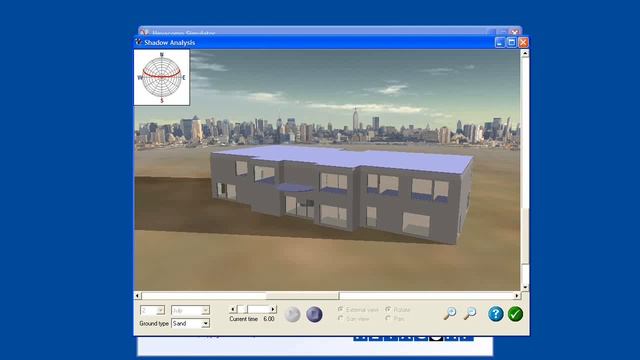Select the Sun view radio button
The height and width of the screenshot is (360, 640).
[340, 318]
